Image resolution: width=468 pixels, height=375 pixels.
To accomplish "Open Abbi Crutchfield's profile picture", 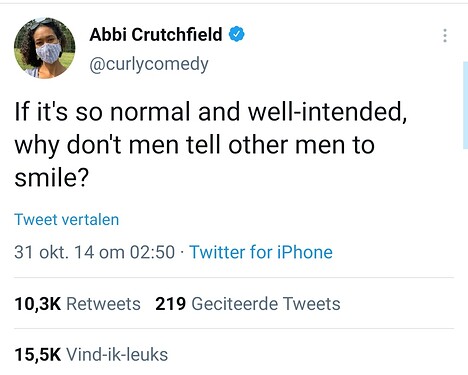I will tap(44, 48).
